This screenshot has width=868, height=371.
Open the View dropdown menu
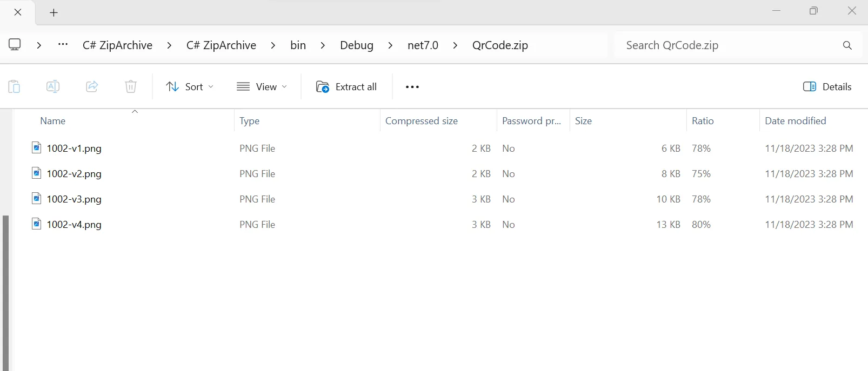click(262, 87)
